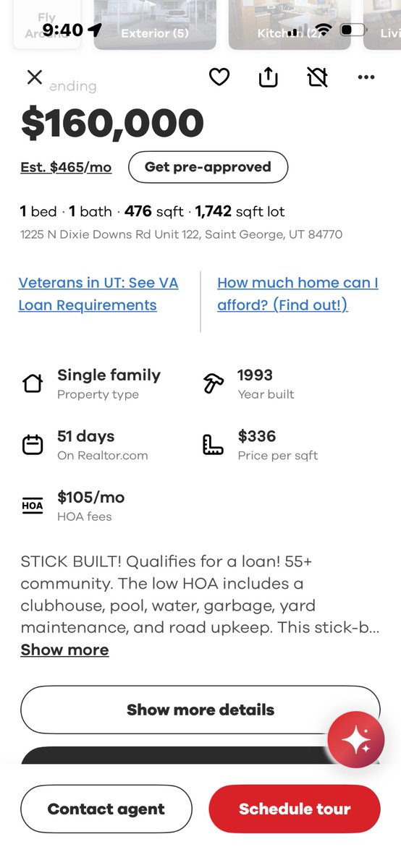Tap the price per sqft ruler icon
The image size is (401, 868).
click(x=213, y=445)
